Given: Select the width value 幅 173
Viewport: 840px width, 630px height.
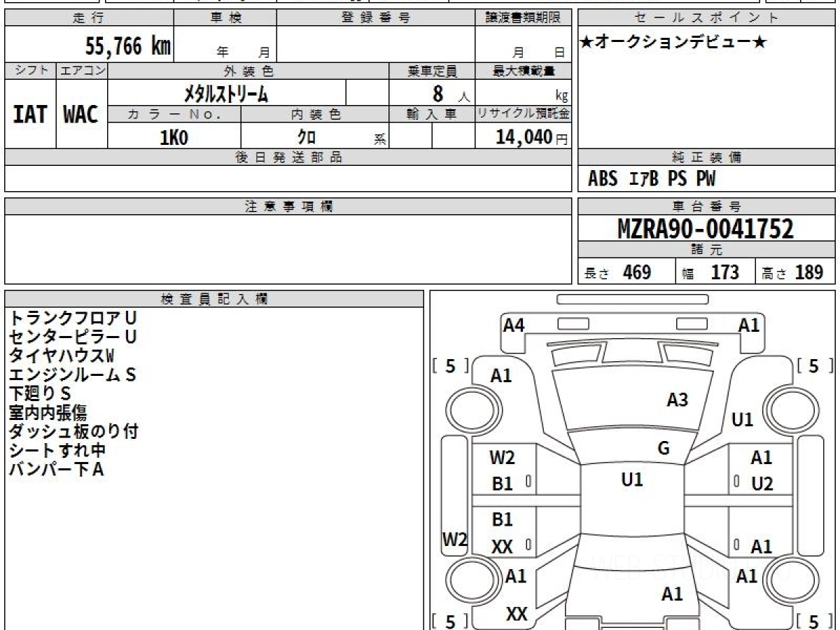Looking at the screenshot, I should [x=710, y=272].
